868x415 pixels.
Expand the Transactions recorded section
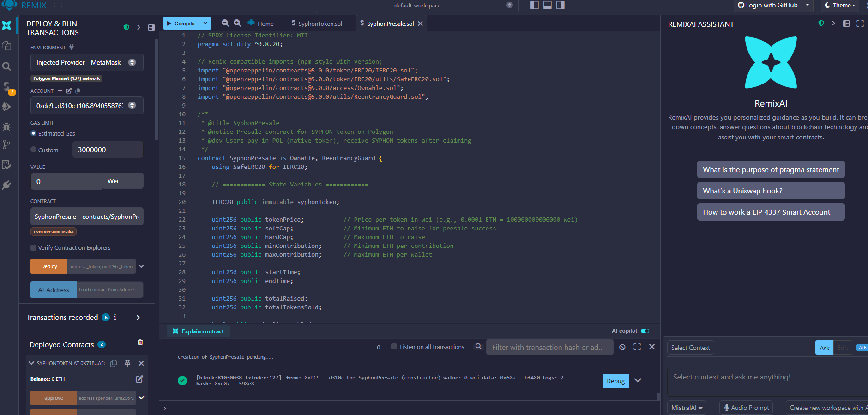tap(138, 318)
